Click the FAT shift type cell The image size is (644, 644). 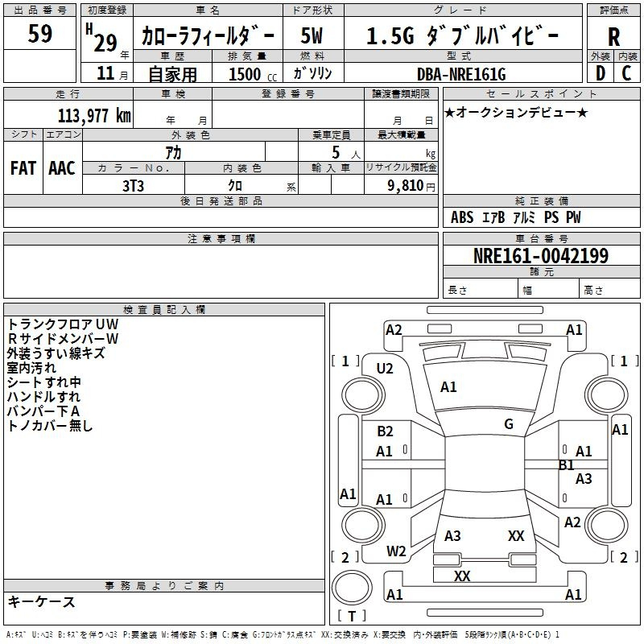coord(23,168)
